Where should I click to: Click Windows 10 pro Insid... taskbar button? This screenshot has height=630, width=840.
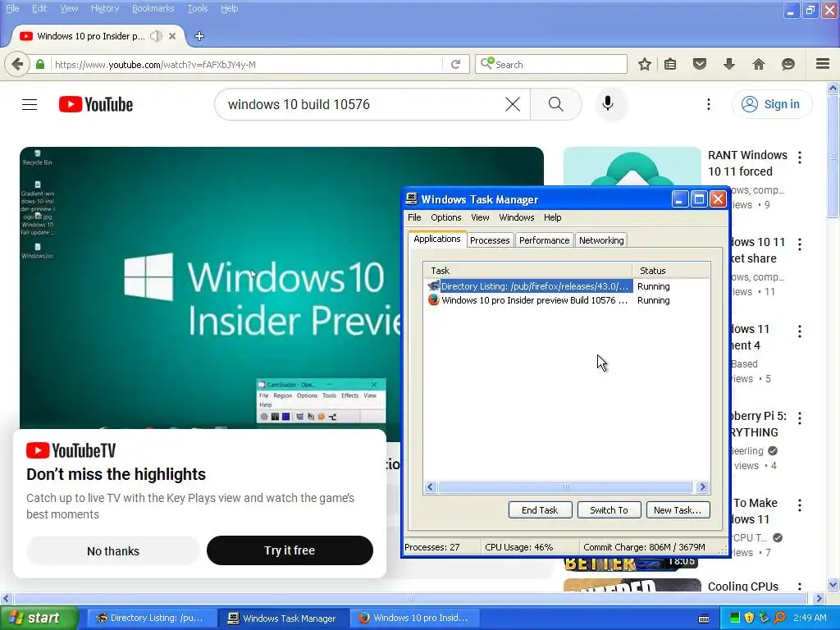(414, 618)
